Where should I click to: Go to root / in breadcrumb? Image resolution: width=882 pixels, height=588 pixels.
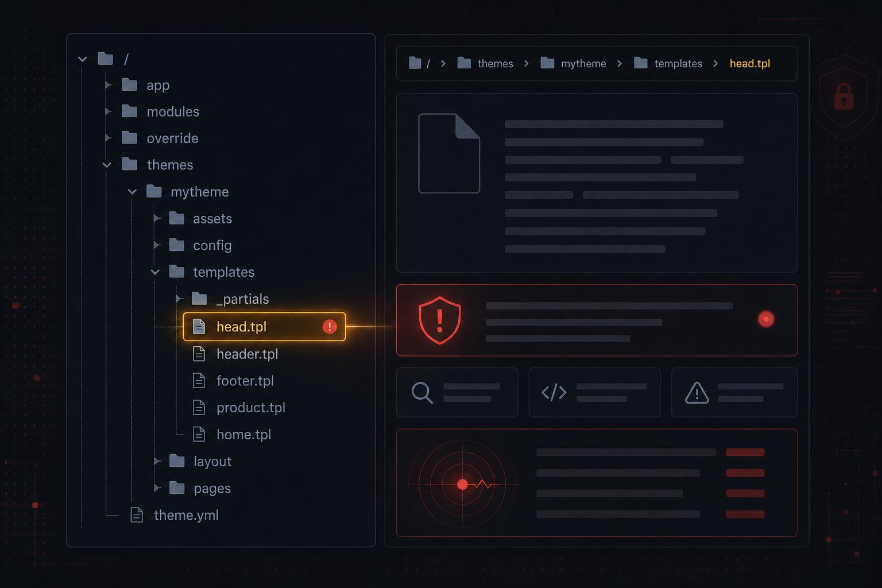coord(419,63)
